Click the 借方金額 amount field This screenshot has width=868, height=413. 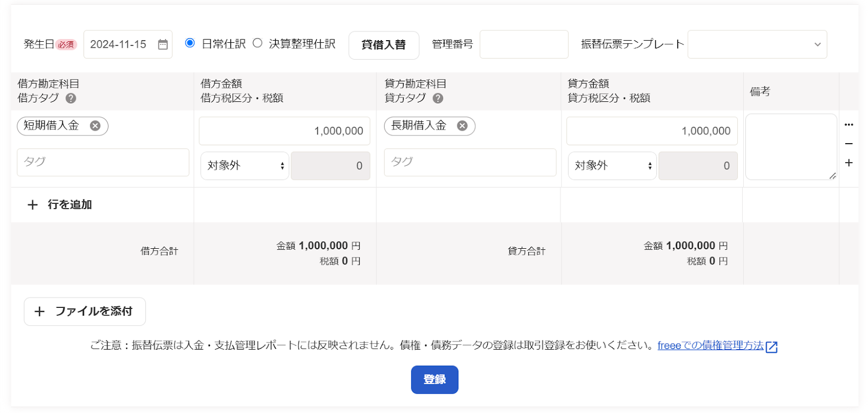(x=284, y=131)
